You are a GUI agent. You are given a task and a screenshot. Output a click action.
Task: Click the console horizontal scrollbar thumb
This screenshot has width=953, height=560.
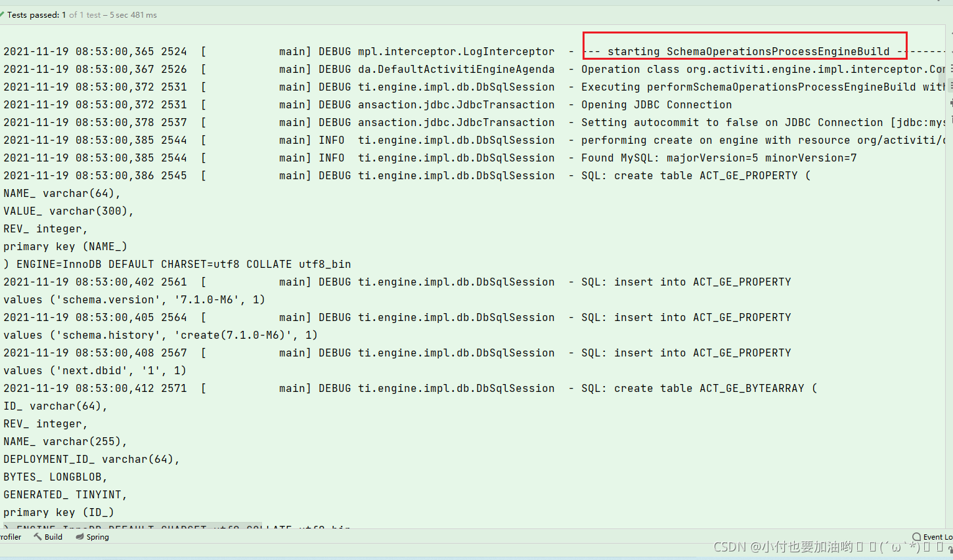click(x=133, y=525)
